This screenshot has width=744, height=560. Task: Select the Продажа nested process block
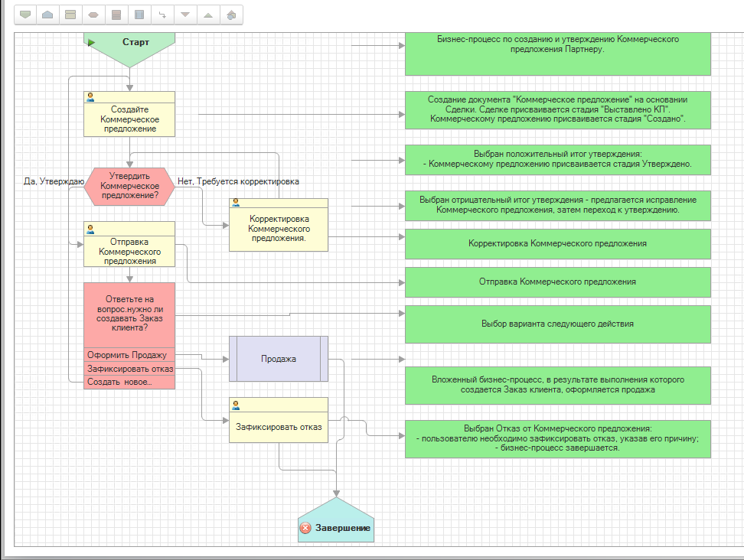(x=279, y=359)
